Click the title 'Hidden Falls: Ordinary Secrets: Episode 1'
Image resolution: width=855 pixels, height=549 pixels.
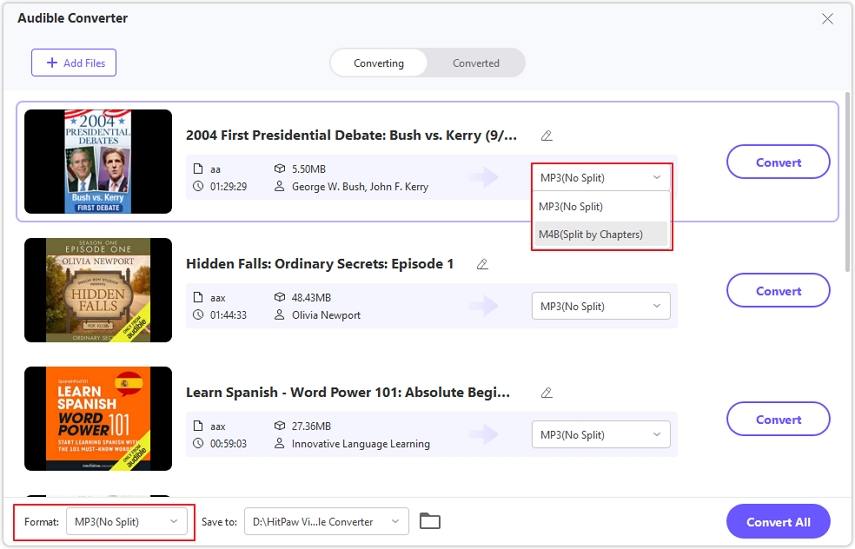(320, 264)
